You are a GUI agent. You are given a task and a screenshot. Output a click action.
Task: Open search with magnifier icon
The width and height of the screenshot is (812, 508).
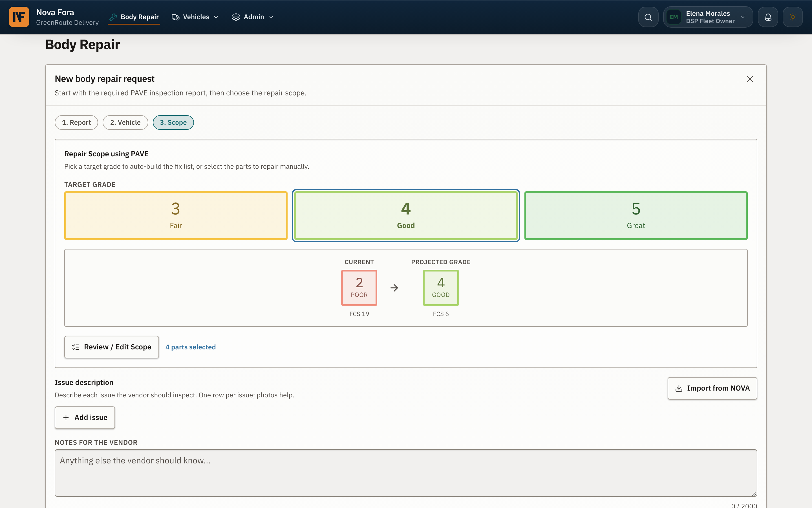(648, 17)
